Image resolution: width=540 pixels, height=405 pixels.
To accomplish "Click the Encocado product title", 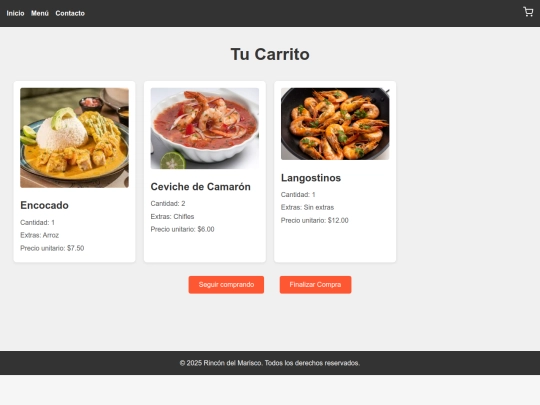I will [44, 205].
